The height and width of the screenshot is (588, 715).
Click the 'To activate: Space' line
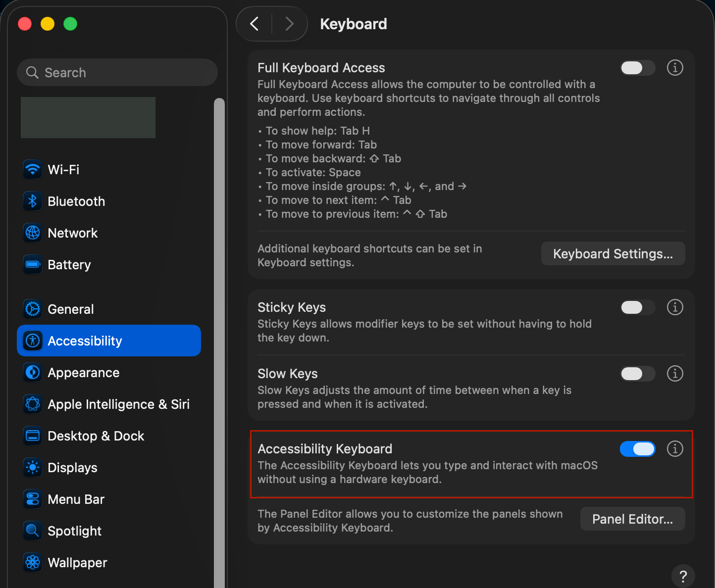coord(309,172)
